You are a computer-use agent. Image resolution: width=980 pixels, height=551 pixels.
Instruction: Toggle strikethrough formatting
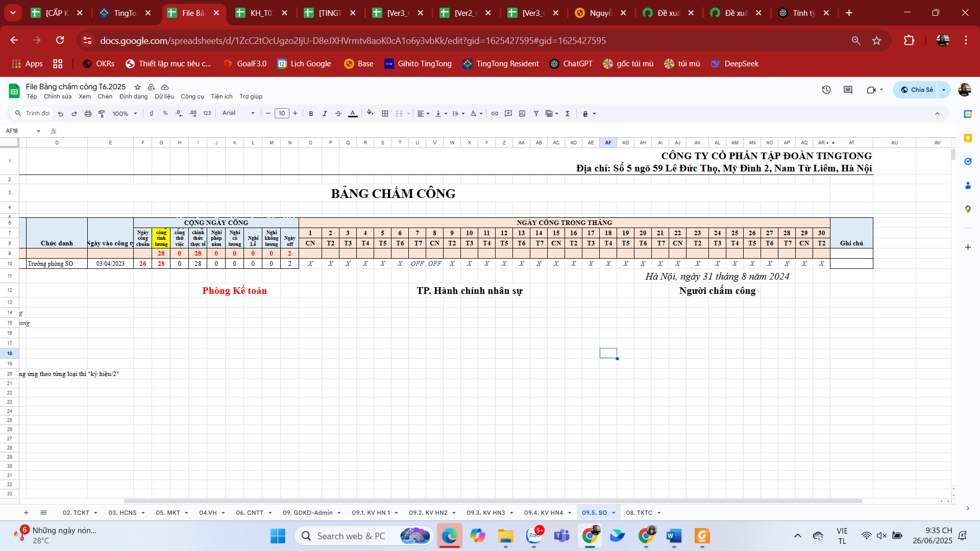[338, 113]
